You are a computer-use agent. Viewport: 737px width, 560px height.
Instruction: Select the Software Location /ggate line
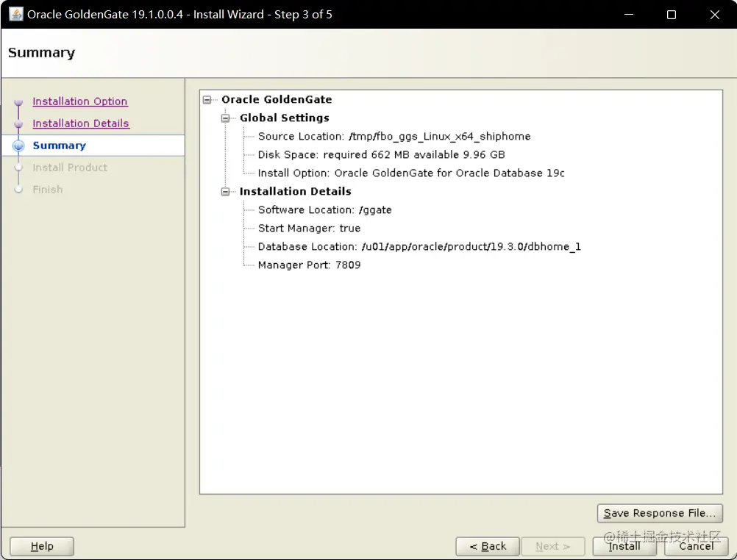324,209
